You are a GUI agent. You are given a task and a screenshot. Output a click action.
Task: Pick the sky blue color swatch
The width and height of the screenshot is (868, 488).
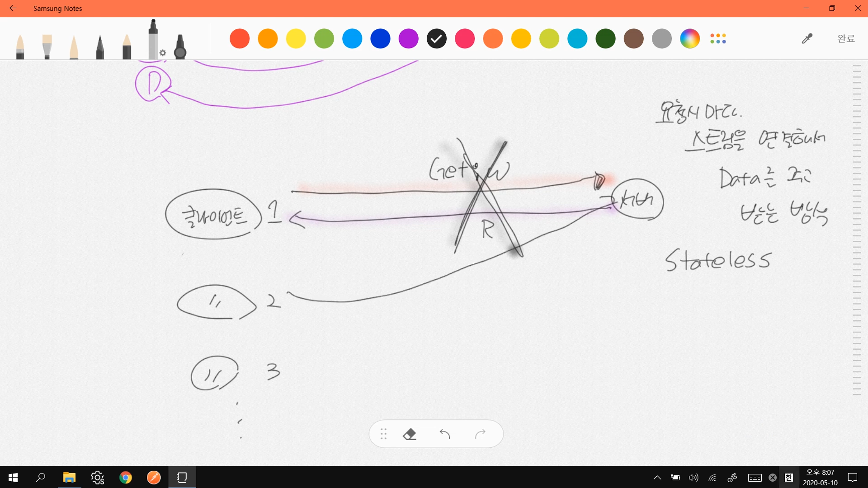tap(352, 38)
